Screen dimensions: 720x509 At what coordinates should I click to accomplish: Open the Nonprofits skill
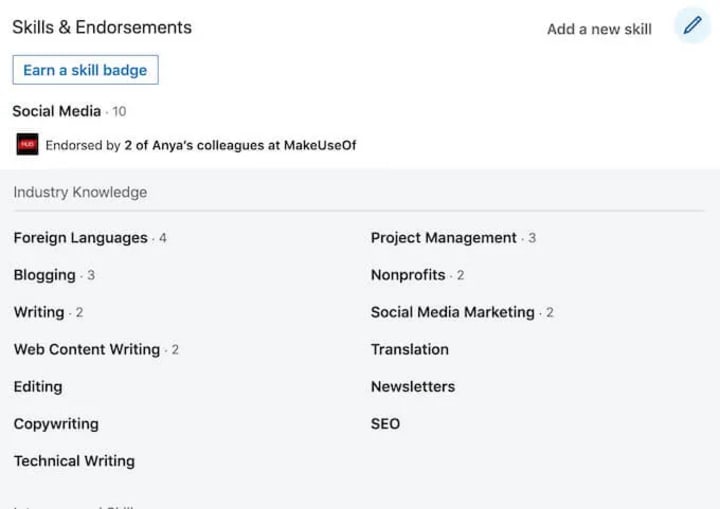click(x=408, y=275)
